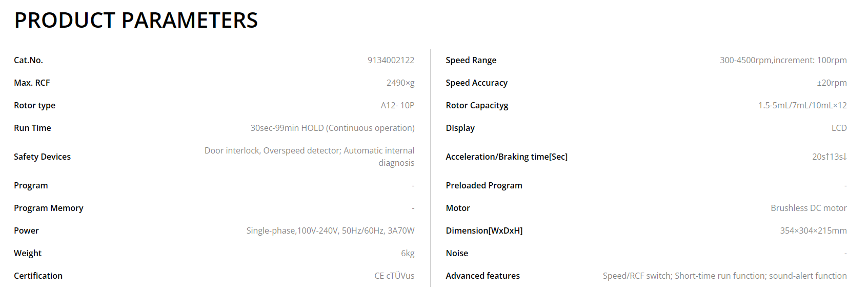Screen dimensions: 868x288
Task: Click the PRODUCT PARAMETERS heading
Action: pyautogui.click(x=136, y=21)
